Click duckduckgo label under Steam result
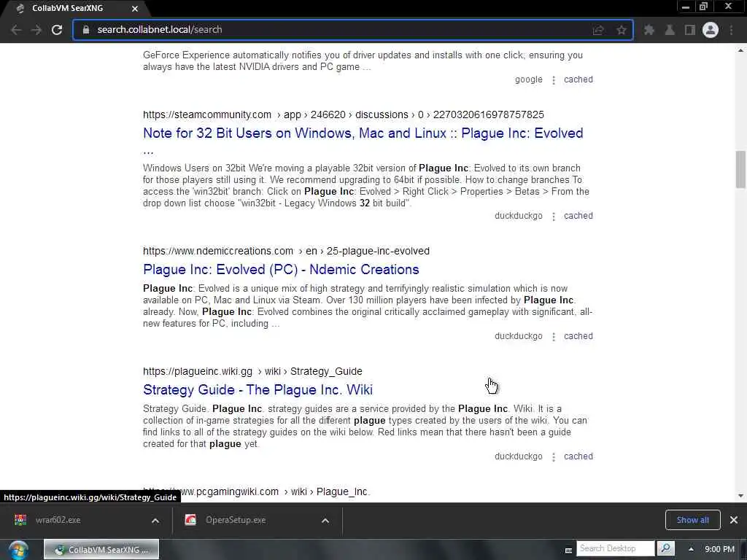 tap(519, 216)
